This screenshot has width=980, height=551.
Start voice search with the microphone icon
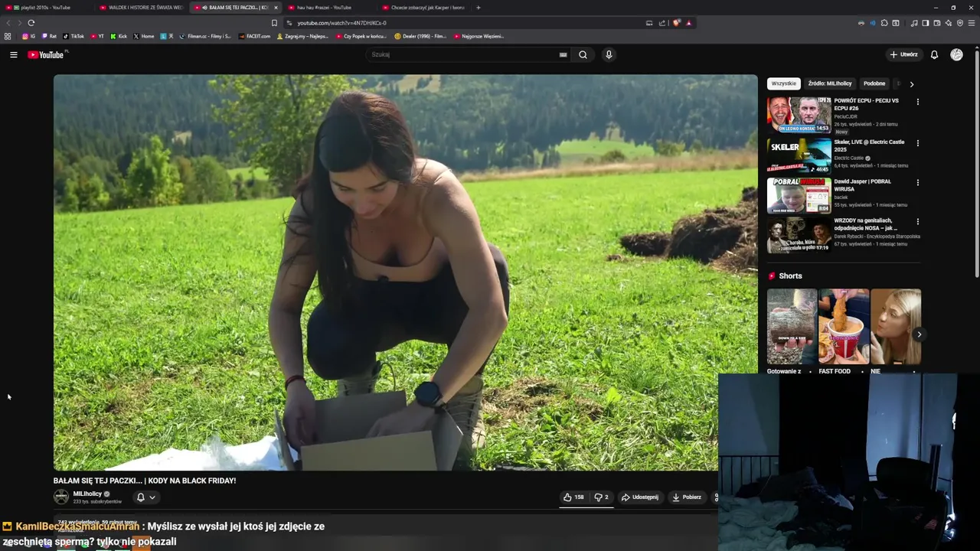[609, 54]
